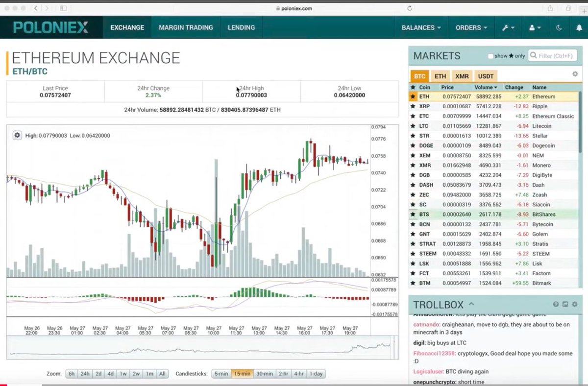588x386 pixels.
Task: Go to Margin Trading
Action: point(186,28)
